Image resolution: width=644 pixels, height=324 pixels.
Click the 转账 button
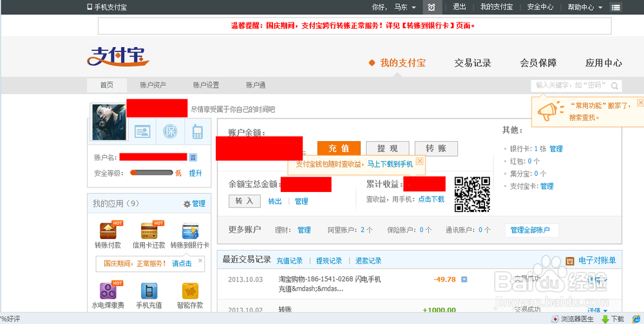point(436,149)
